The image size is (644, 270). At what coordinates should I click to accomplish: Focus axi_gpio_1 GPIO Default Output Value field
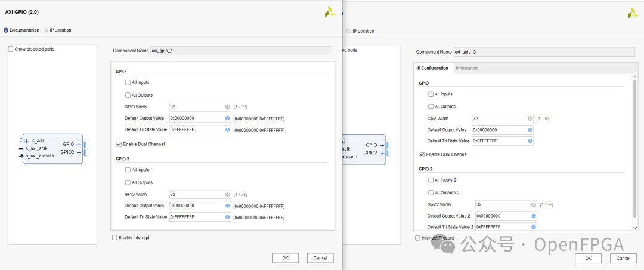(200, 118)
